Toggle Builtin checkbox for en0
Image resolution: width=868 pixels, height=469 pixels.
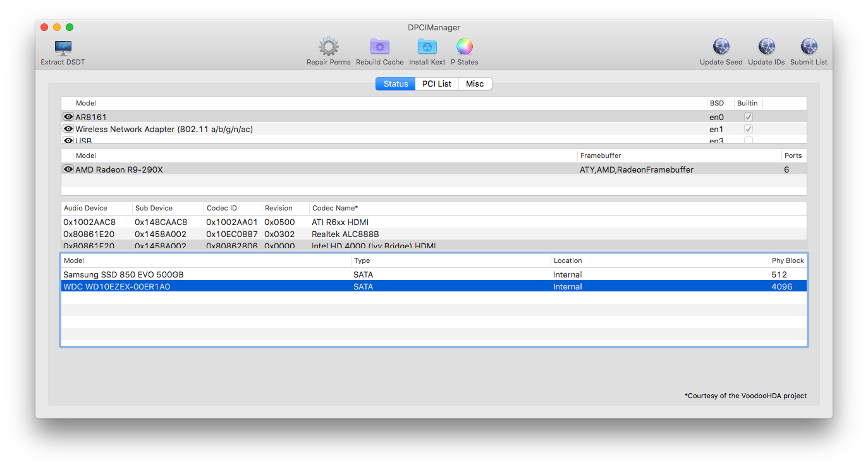749,117
